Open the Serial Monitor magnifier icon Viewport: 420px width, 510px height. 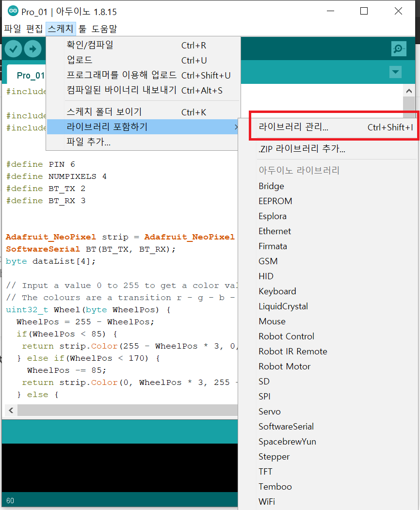[x=399, y=49]
